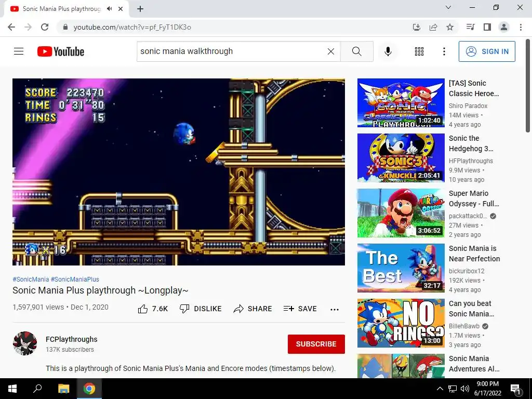Screen dimensions: 532x399
Task: Show hidden system tray icons
Action: [440, 389]
